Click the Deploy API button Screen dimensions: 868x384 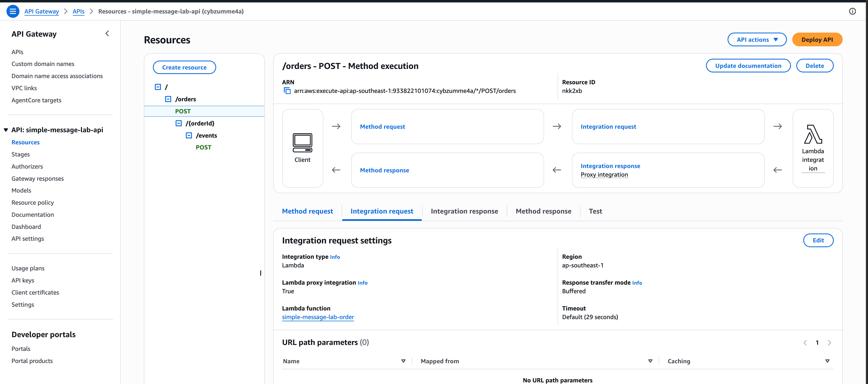coord(817,39)
